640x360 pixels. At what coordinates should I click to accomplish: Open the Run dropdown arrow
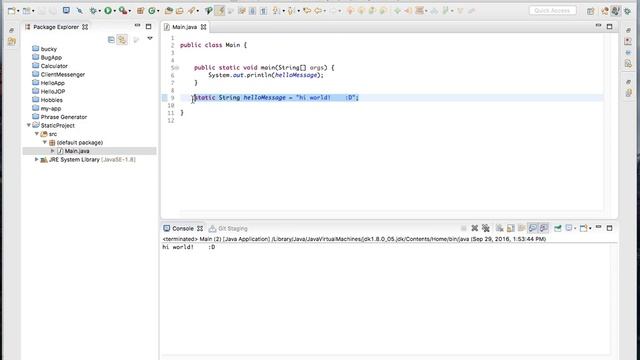(114, 11)
